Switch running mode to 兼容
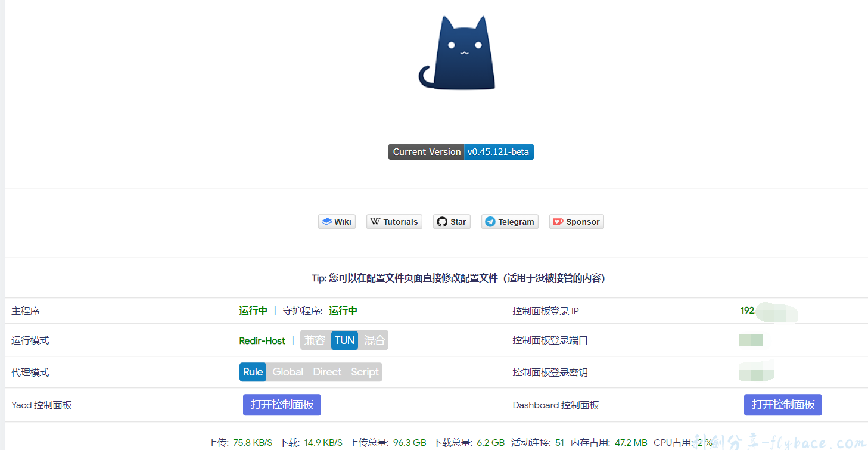The height and width of the screenshot is (450, 868). click(x=315, y=340)
